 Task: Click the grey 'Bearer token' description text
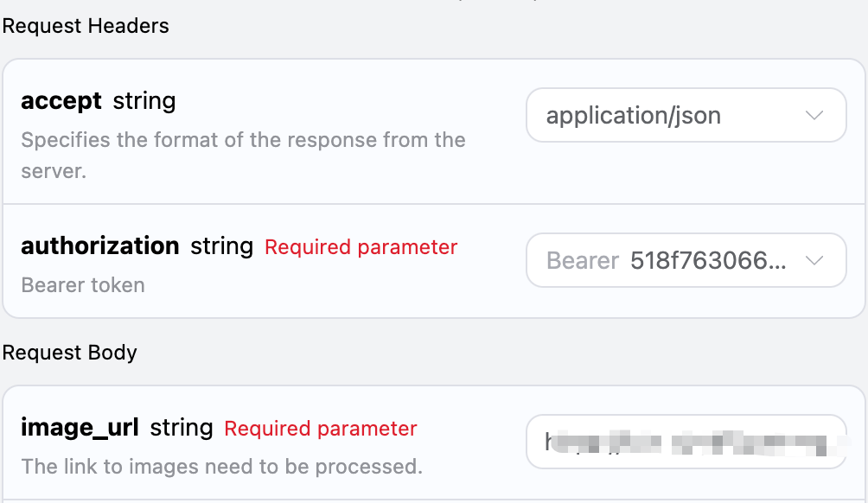point(83,285)
